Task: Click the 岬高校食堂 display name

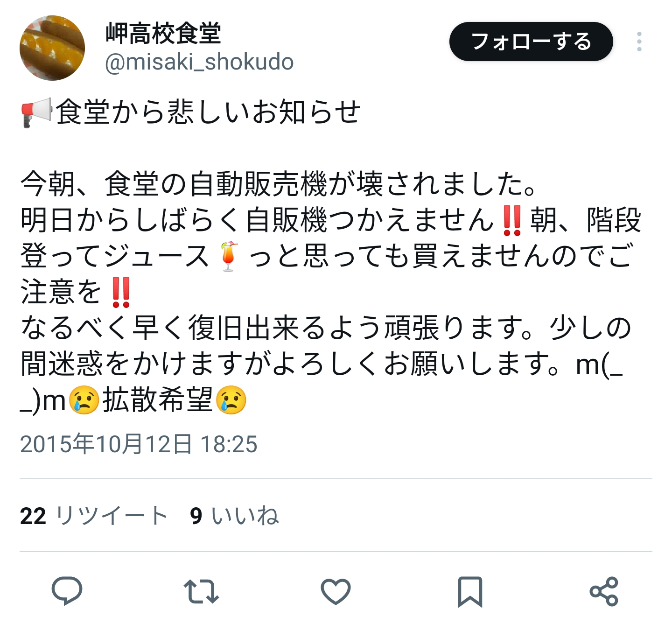Action: tap(163, 33)
